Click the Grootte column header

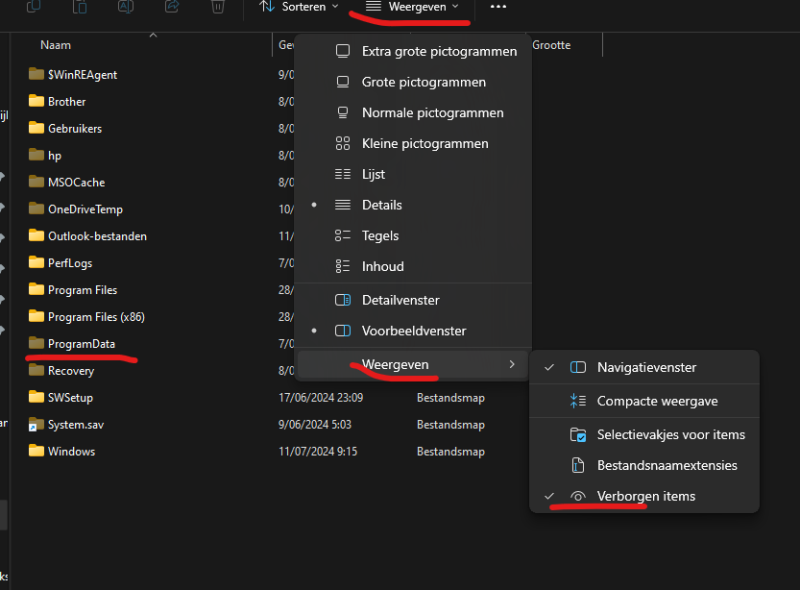click(551, 45)
